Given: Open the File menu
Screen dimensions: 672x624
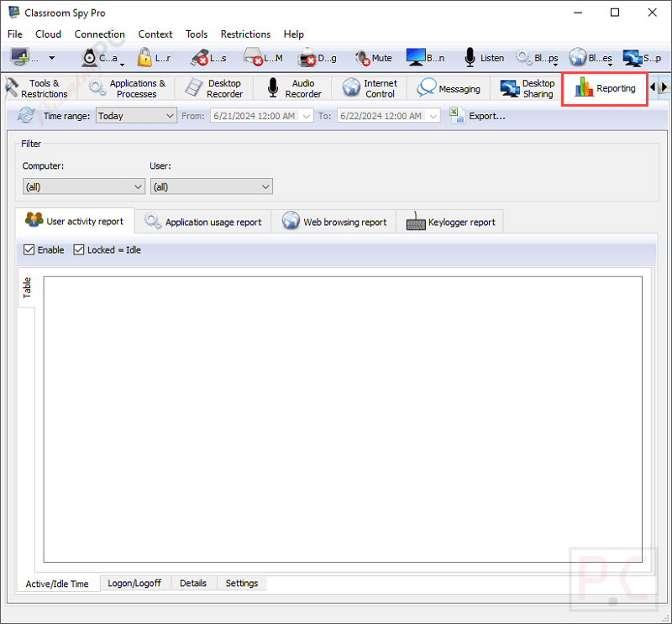Looking at the screenshot, I should [x=15, y=34].
